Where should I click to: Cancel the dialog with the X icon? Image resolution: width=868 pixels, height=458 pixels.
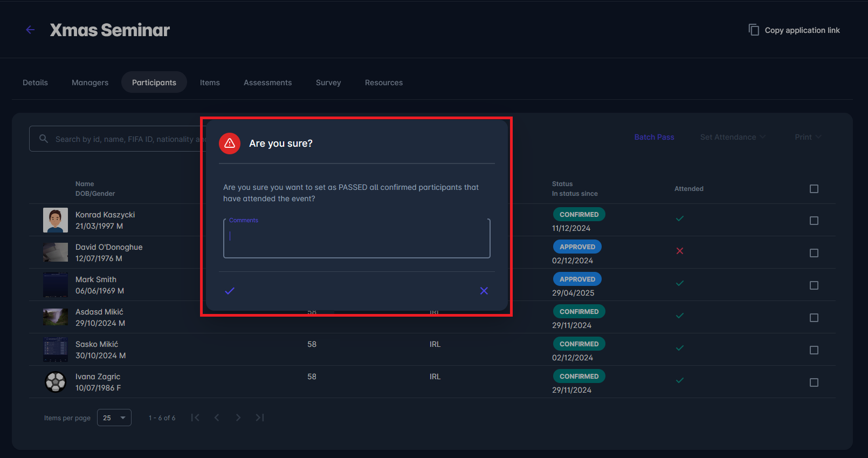(484, 291)
